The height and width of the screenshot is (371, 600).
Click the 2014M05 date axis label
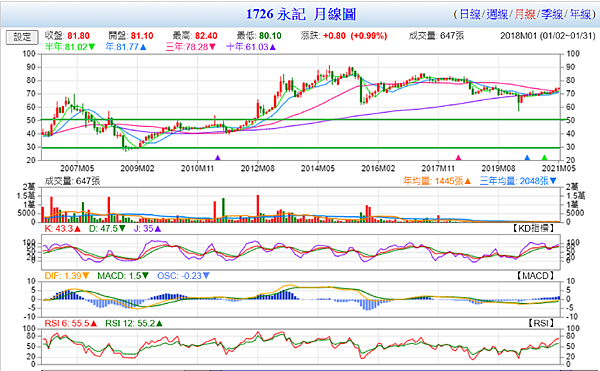coord(318,168)
